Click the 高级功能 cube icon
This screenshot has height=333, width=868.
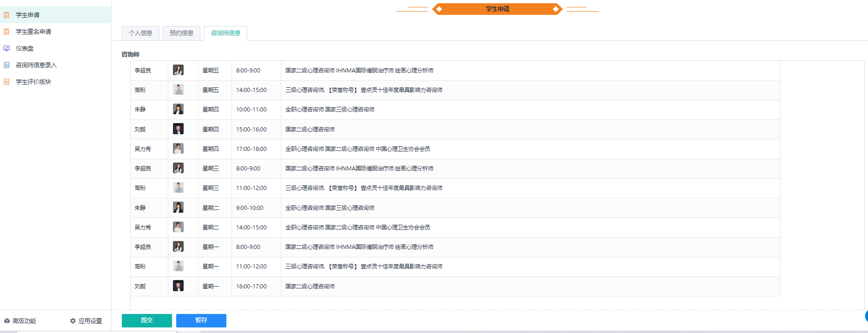7,321
